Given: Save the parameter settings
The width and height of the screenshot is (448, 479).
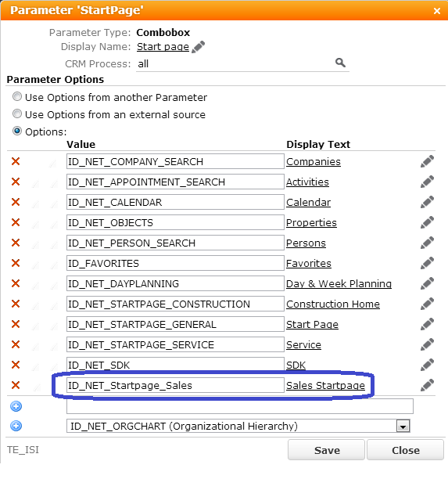Looking at the screenshot, I should pyautogui.click(x=326, y=450).
